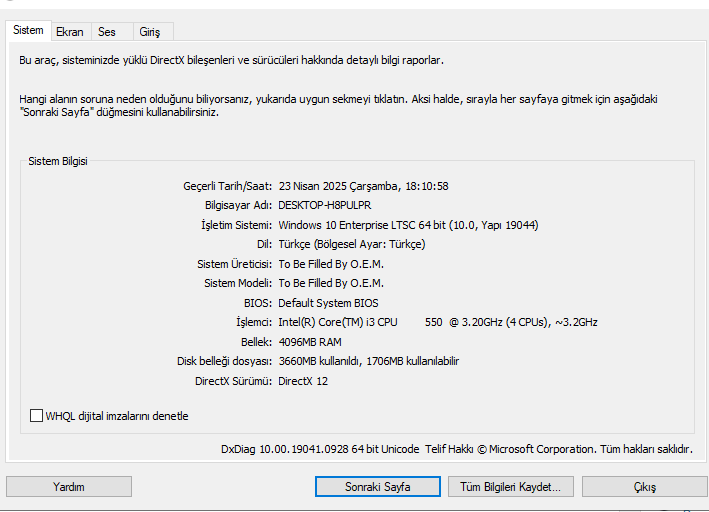Select the date value 23 Nisan 2025 Çarşamba
Screen dimensions: 709x512
pyautogui.click(x=364, y=186)
